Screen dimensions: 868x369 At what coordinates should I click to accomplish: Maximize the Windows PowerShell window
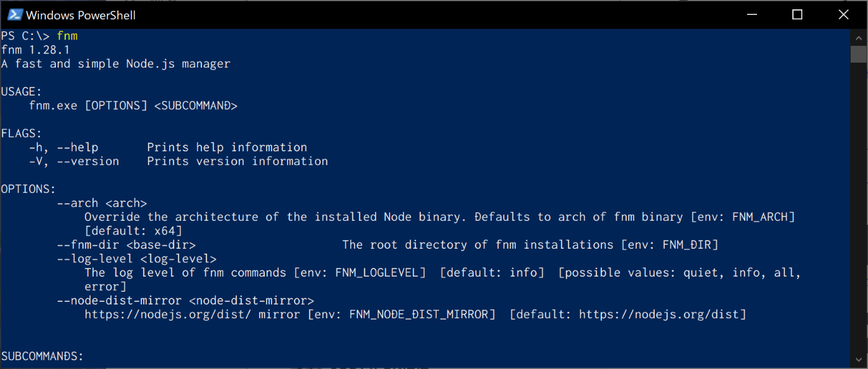click(798, 14)
